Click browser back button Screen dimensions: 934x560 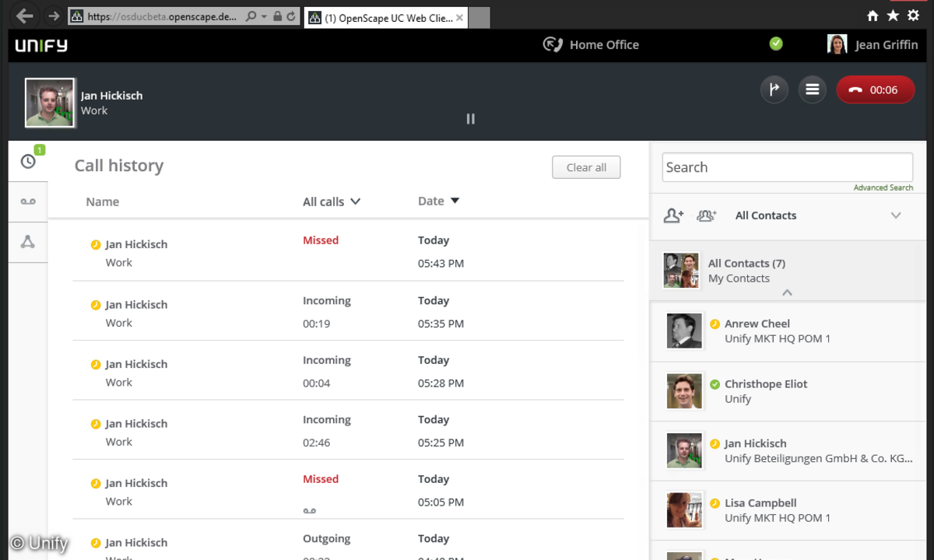tap(25, 16)
